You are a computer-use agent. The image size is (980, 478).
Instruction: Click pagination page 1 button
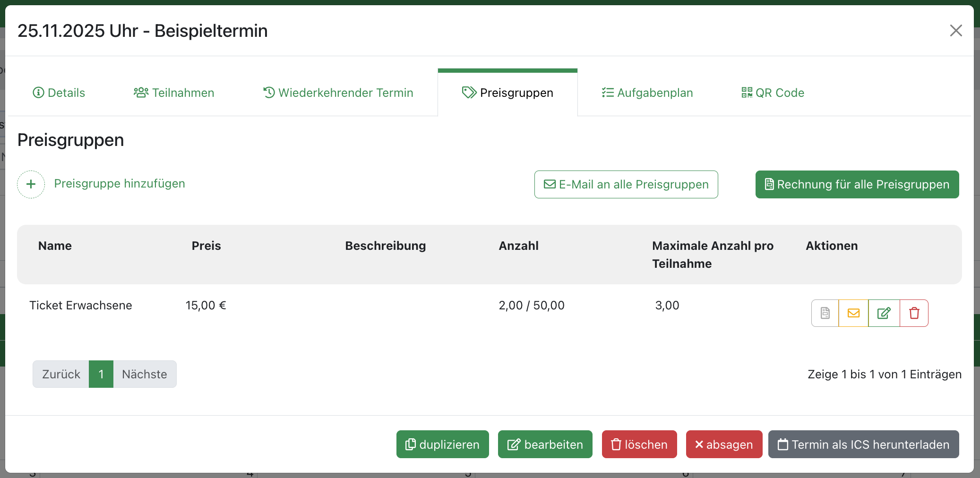[x=101, y=374]
